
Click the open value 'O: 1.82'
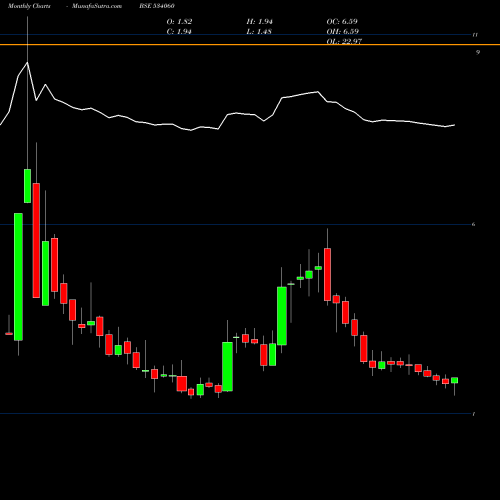pyautogui.click(x=179, y=22)
